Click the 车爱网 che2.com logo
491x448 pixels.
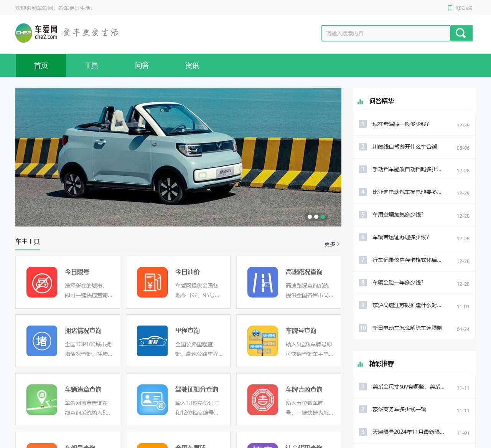coord(36,33)
